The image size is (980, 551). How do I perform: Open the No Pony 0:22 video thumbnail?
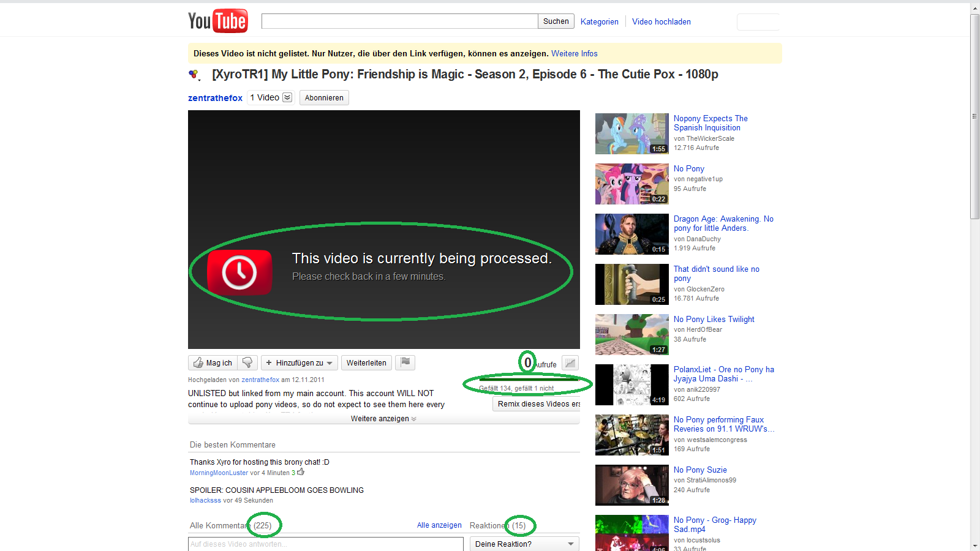632,184
